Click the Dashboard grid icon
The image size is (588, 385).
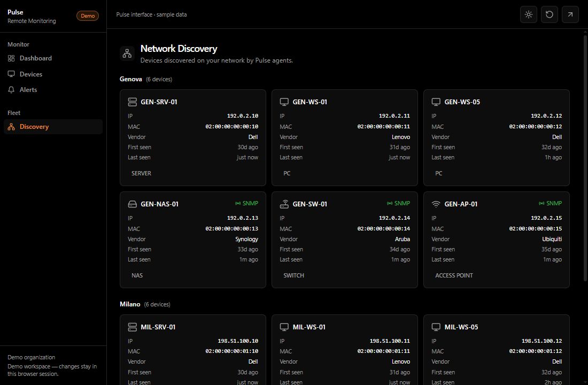click(x=11, y=58)
